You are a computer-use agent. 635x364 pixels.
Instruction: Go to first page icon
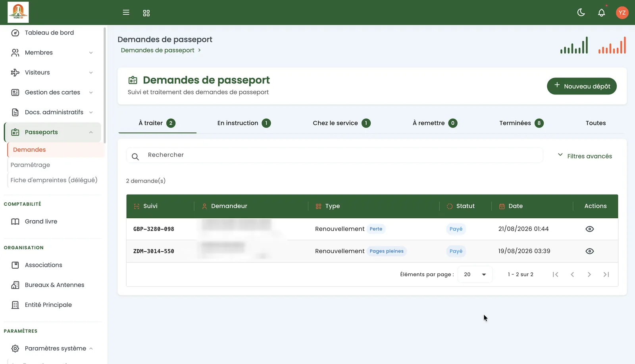(555, 274)
